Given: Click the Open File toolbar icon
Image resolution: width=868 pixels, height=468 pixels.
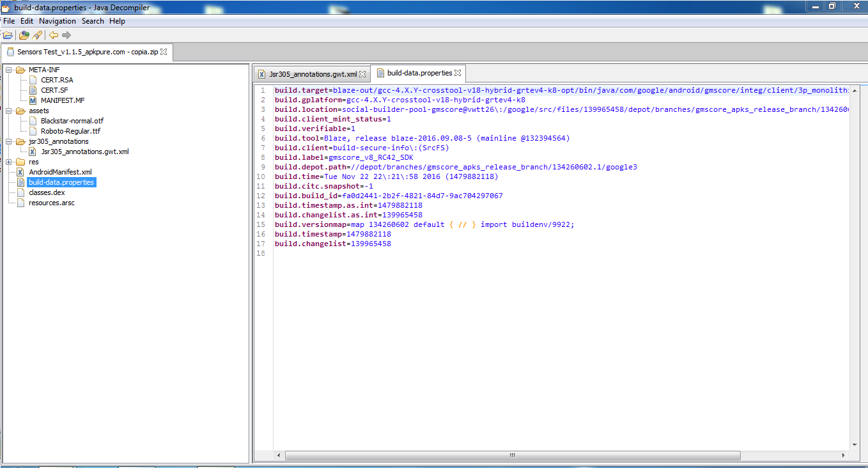Looking at the screenshot, I should [8, 35].
